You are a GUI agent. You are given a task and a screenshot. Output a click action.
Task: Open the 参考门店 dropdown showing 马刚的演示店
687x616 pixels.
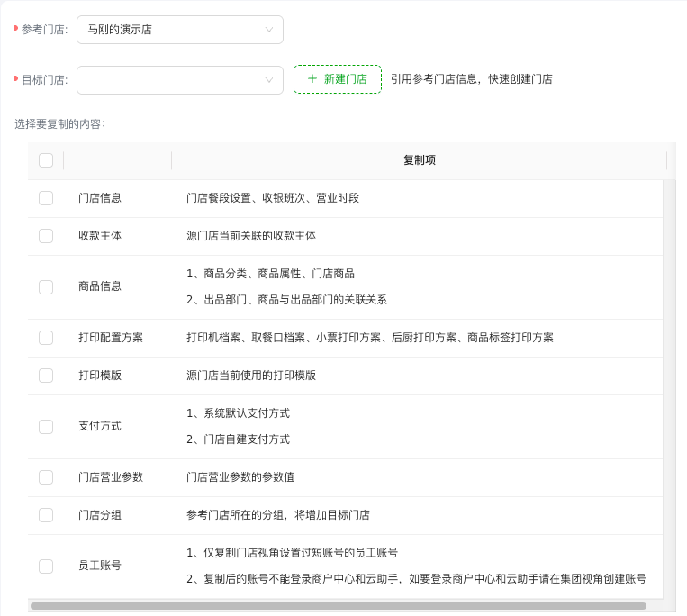[x=180, y=30]
